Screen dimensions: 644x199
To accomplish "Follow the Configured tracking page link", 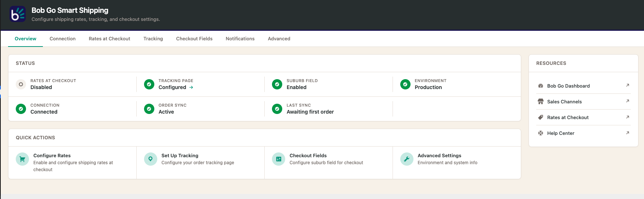I will (x=176, y=87).
